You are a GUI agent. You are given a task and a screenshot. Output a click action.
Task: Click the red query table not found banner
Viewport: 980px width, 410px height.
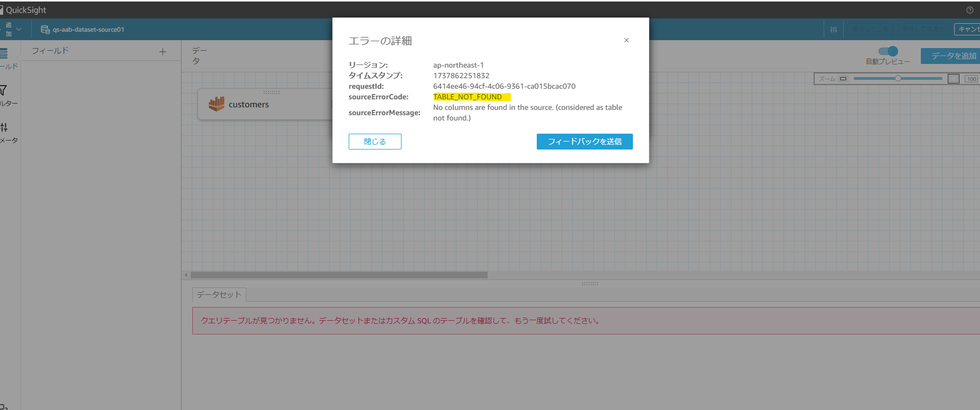(x=586, y=321)
